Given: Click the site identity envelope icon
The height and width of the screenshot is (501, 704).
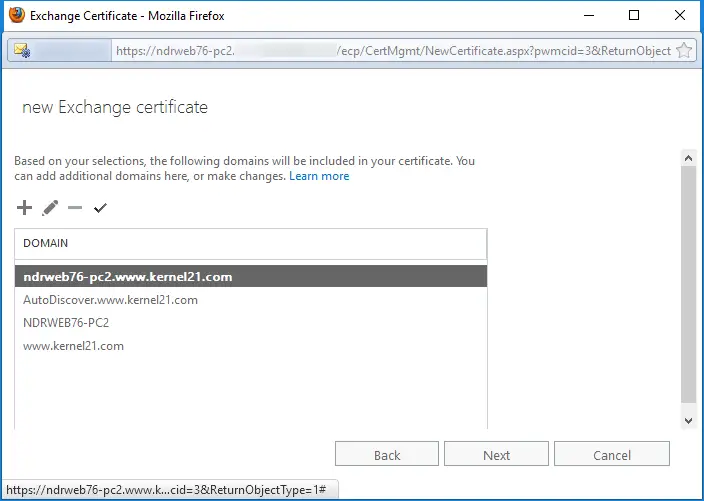Looking at the screenshot, I should coord(22,50).
